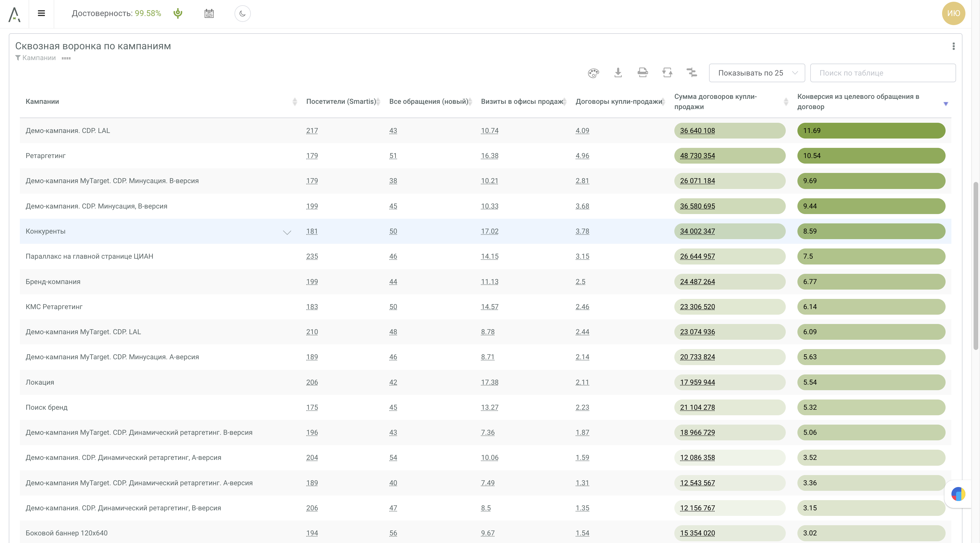
Task: Focus the 'Поиск по таблице' search field
Action: point(883,73)
